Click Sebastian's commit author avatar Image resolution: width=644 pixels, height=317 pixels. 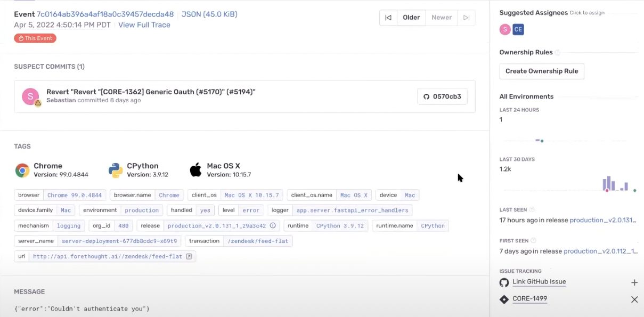[30, 96]
